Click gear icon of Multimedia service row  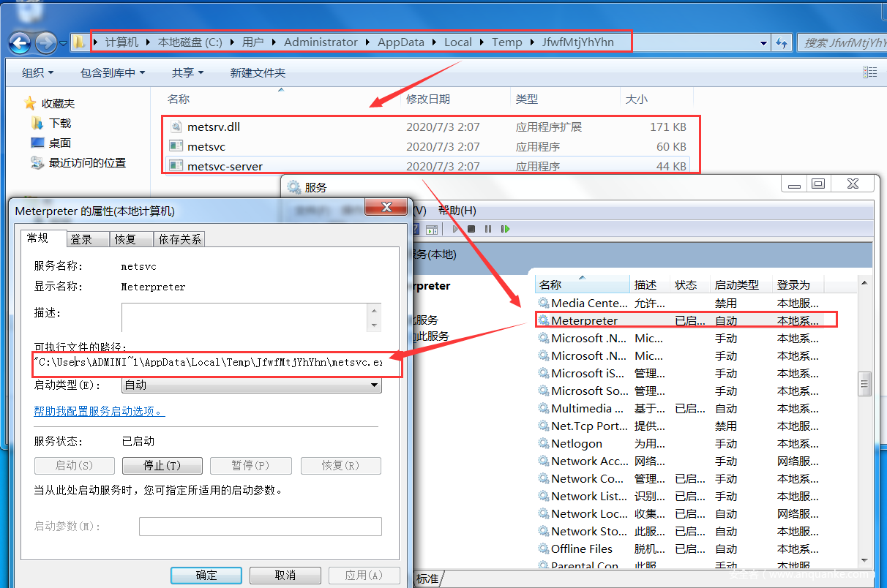pyautogui.click(x=544, y=408)
